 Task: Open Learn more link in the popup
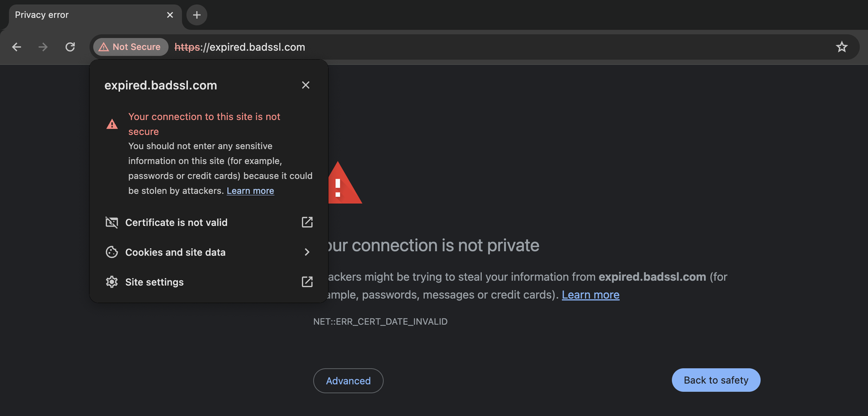click(x=250, y=191)
